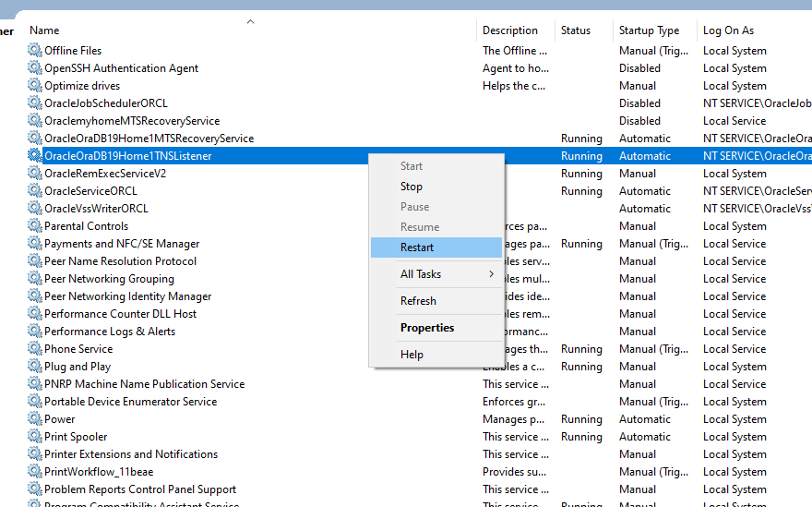
Task: Click gear icon of Peer Name Resolution Protocol
Action: pyautogui.click(x=35, y=261)
